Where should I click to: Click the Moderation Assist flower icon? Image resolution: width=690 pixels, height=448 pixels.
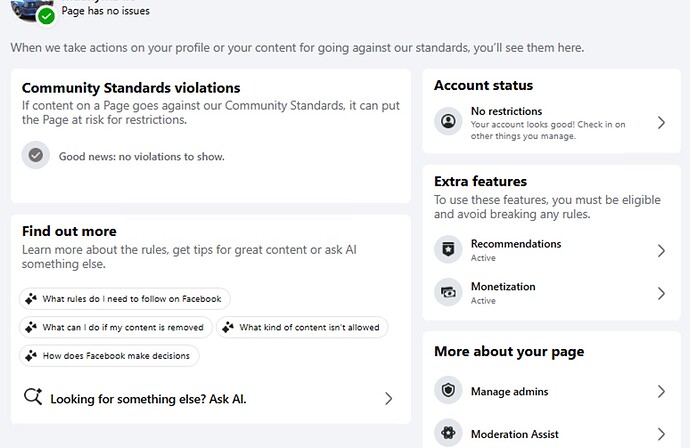pos(448,433)
